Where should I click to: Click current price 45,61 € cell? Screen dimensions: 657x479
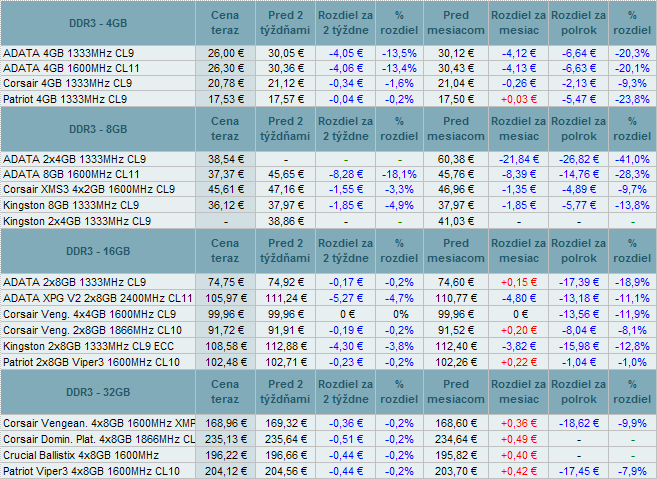pos(225,189)
